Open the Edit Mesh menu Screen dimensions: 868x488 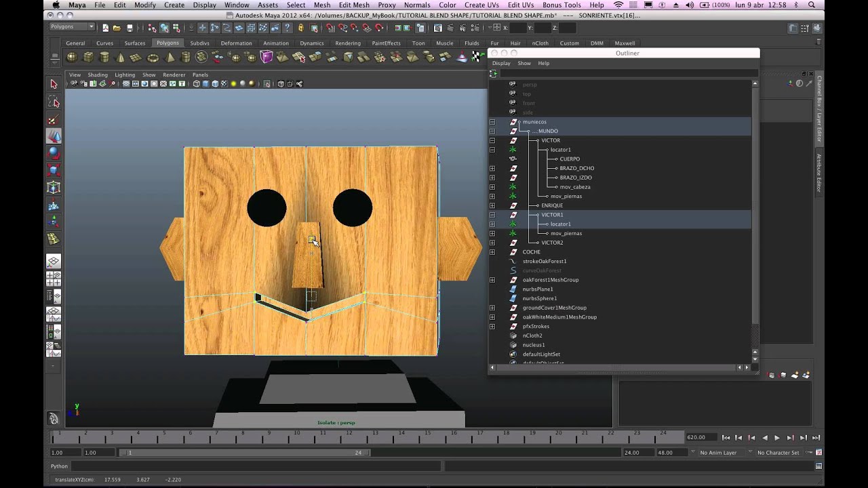354,5
